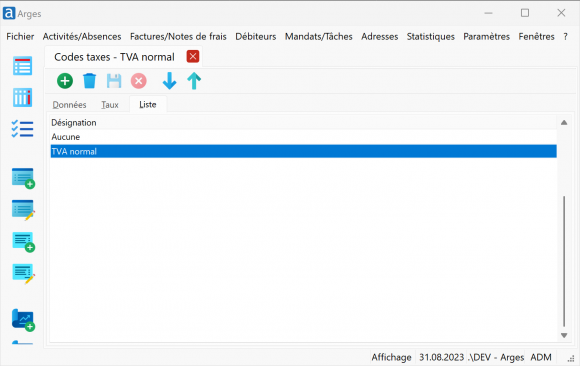Select the TVA normal row

pyautogui.click(x=303, y=151)
